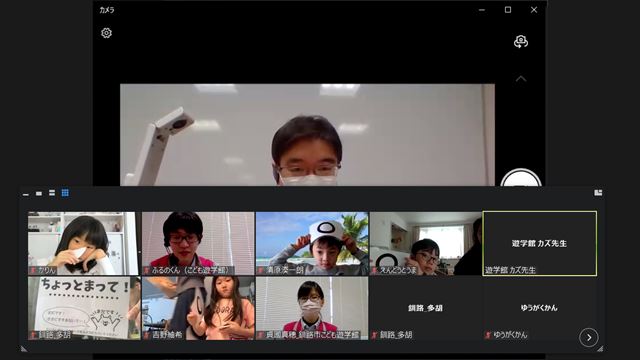Click the 吉野紬希 participant video tile
Viewport: 640px width, 360px height.
pyautogui.click(x=198, y=308)
